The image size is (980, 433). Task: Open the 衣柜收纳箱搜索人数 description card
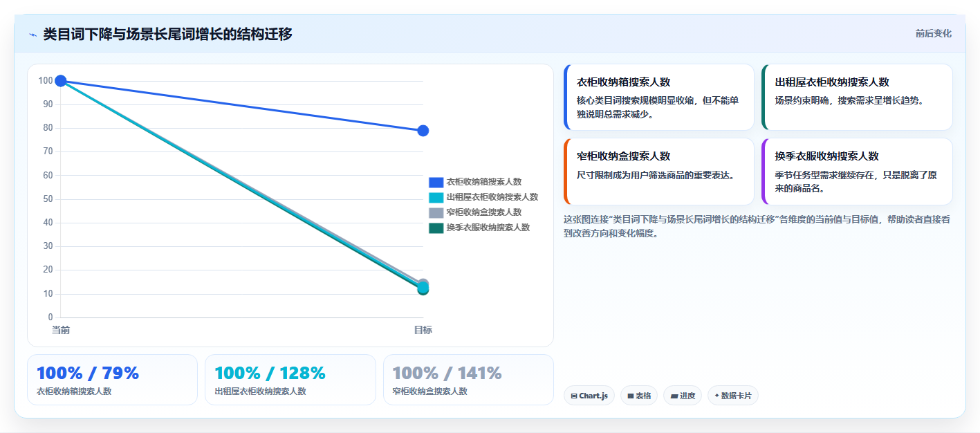tap(659, 98)
